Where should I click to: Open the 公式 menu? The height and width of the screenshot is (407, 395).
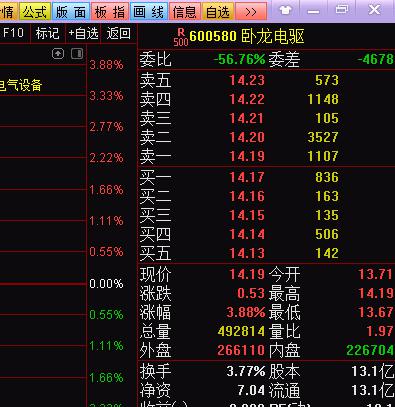(x=35, y=12)
